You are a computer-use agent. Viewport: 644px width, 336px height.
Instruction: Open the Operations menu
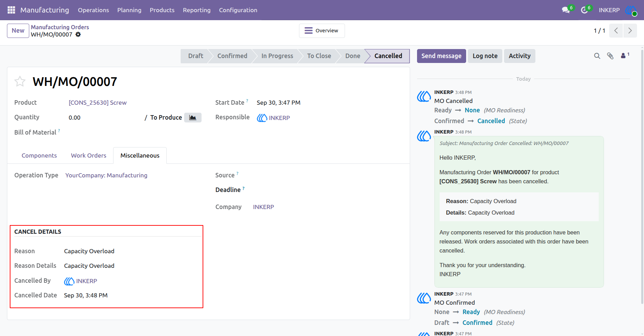[x=93, y=10]
